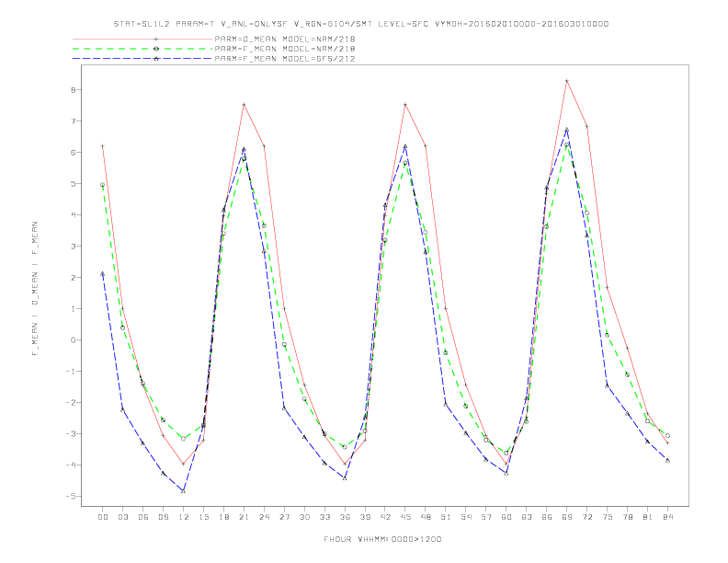Click x-axis tick label 39
Image resolution: width=728 pixels, height=563 pixels.
click(x=365, y=517)
